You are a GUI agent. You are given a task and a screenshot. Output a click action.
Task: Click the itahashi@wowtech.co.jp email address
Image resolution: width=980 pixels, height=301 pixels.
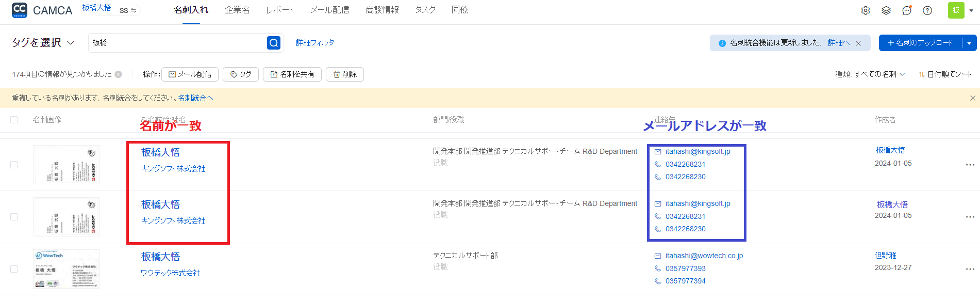point(704,256)
